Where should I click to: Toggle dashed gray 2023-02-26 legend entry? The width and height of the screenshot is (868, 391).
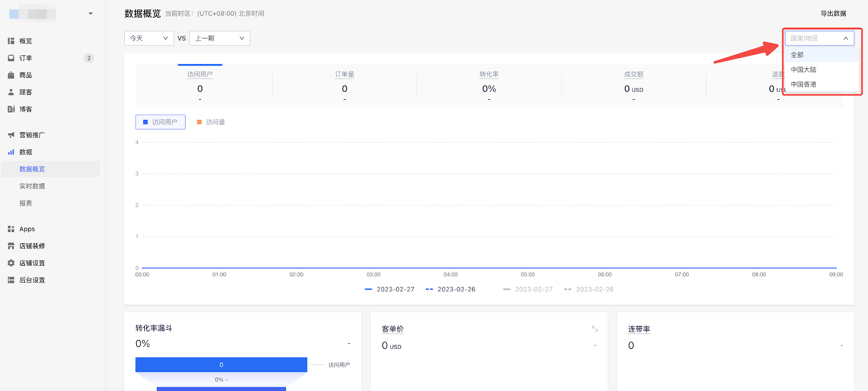pyautogui.click(x=589, y=289)
